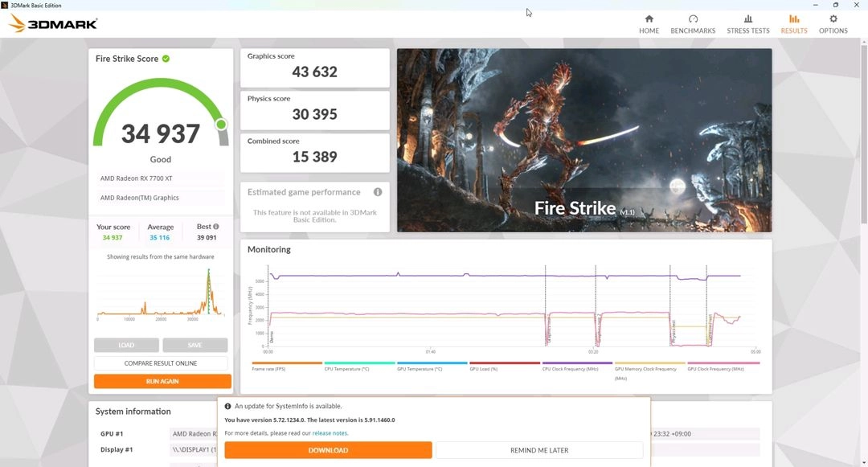This screenshot has width=868, height=467.
Task: Click the Combined score value 15 389
Action: click(x=314, y=158)
